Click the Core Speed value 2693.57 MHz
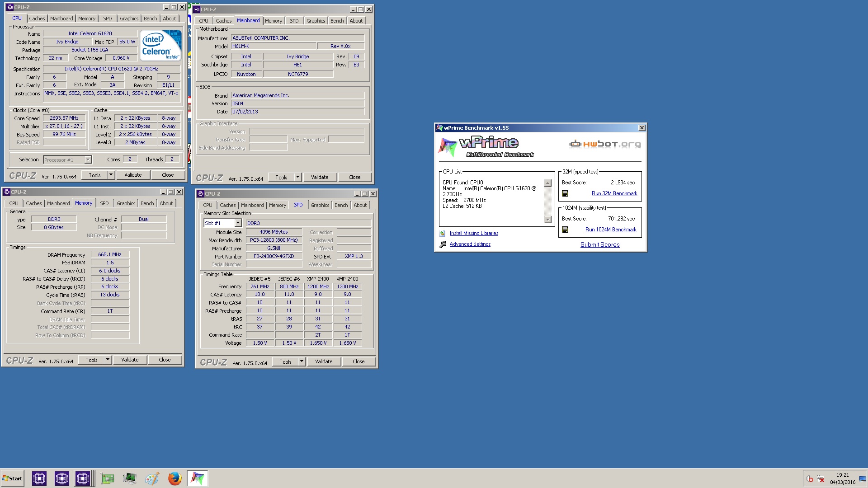The image size is (868, 488). tap(64, 118)
